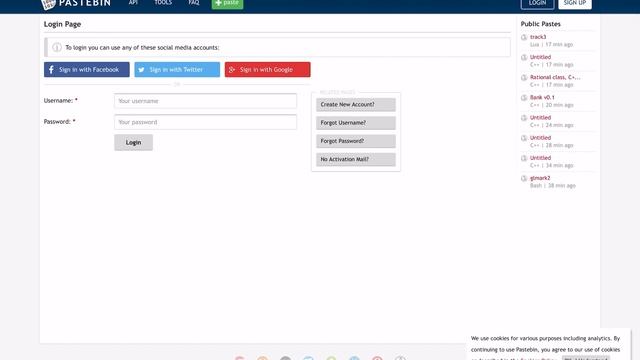Screen dimensions: 640x360
Task: Open No Activation Mail page
Action: point(356,159)
